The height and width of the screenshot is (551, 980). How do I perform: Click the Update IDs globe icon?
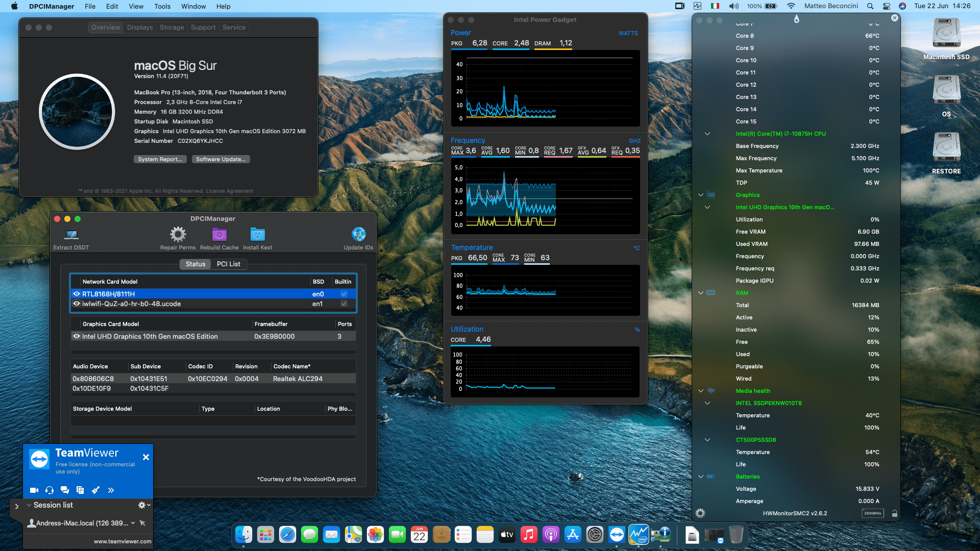tap(358, 234)
